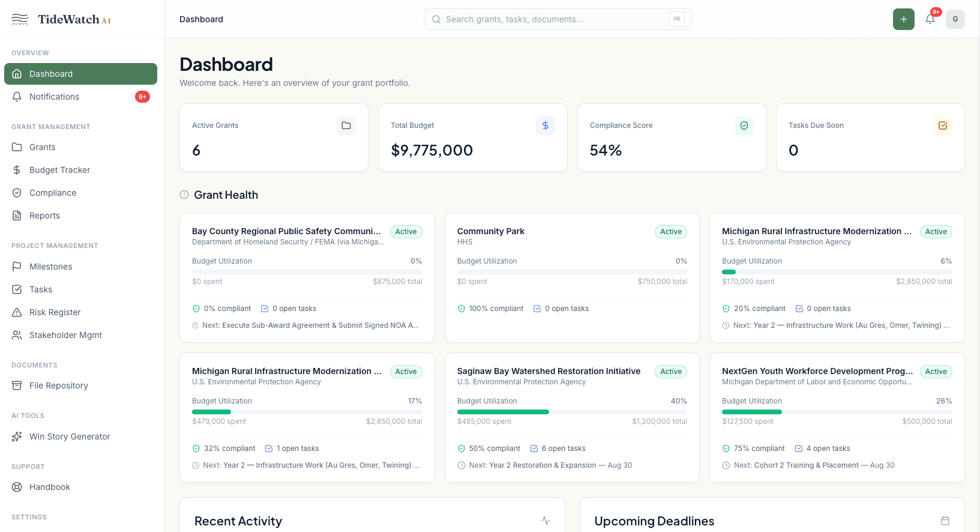
Task: Click the activity pulse icon in Recent Activity
Action: click(x=545, y=521)
